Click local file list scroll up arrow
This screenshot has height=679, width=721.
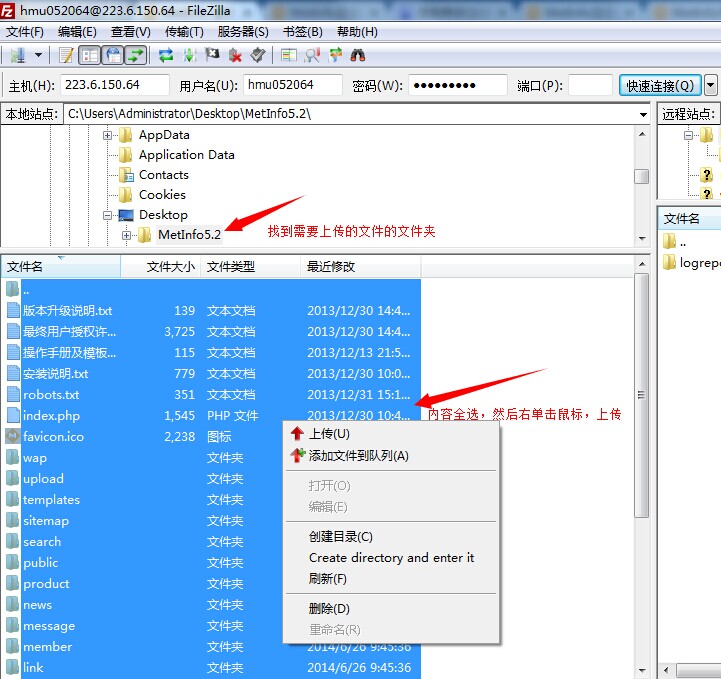coord(642,264)
